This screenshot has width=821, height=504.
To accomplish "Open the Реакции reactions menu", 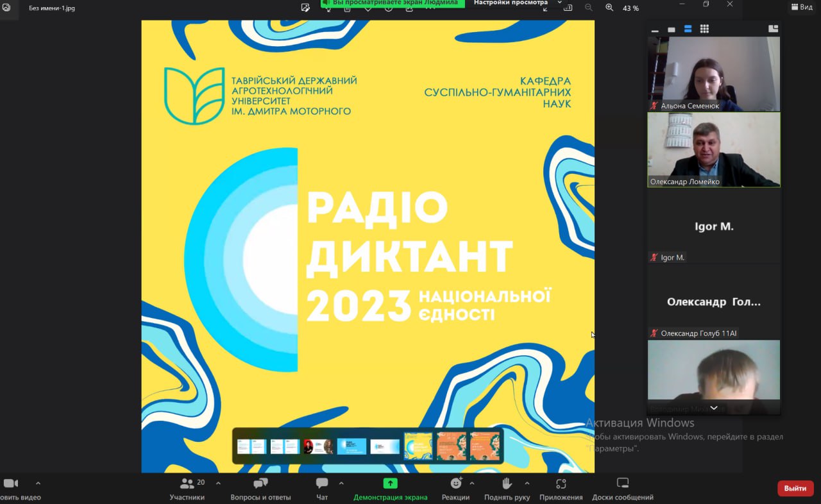I will 455,489.
